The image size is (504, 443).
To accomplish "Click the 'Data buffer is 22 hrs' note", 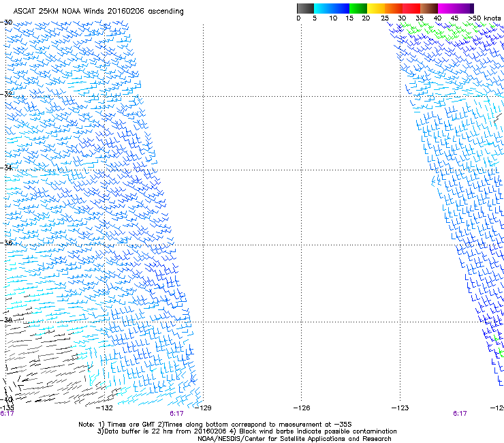I will coord(247,431).
